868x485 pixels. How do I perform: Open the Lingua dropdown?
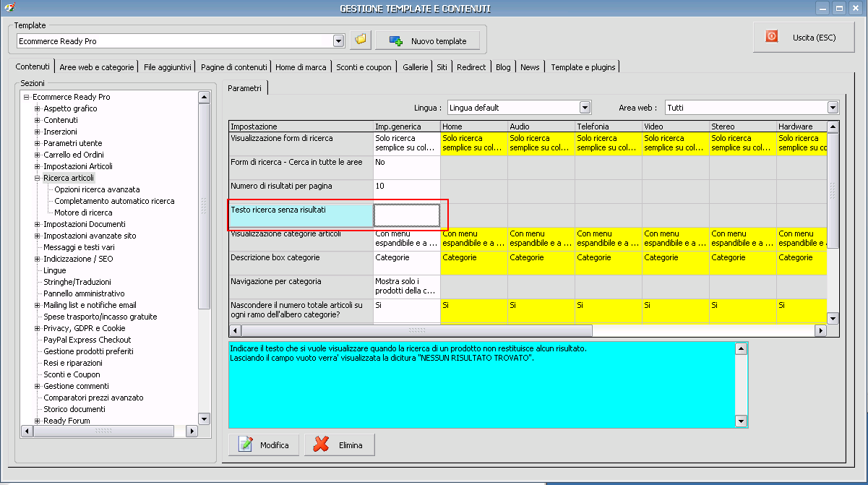585,108
